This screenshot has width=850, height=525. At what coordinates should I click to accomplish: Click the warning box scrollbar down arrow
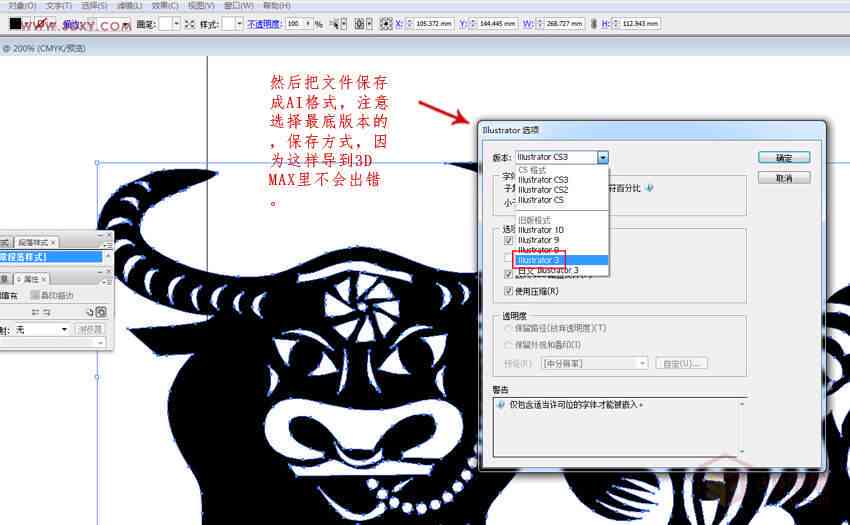(742, 451)
